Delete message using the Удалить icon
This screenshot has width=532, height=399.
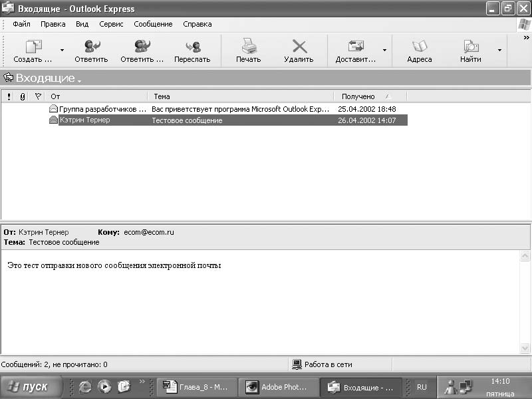[299, 47]
